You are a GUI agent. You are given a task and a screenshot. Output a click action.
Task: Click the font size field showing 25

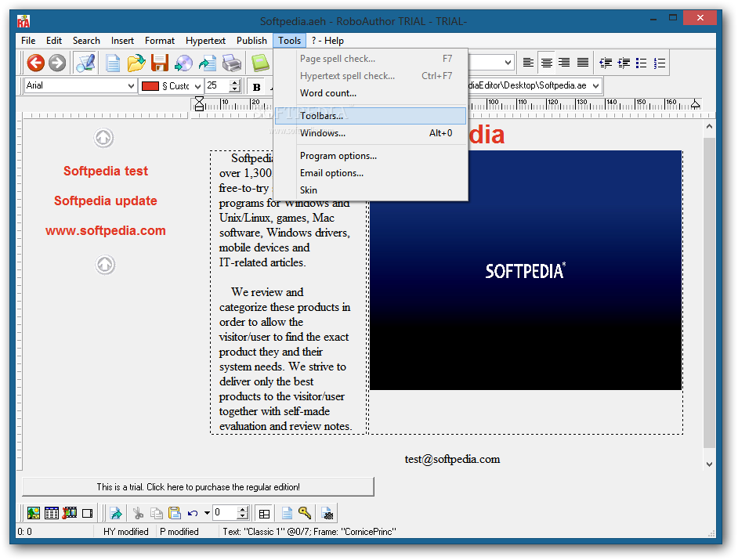(217, 85)
